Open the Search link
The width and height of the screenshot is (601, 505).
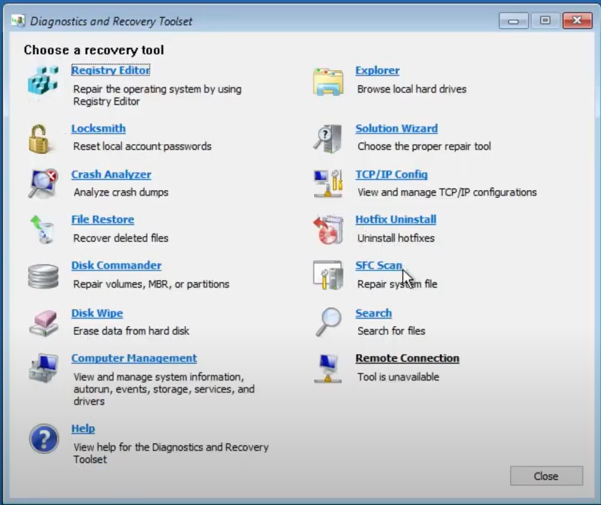[373, 313]
